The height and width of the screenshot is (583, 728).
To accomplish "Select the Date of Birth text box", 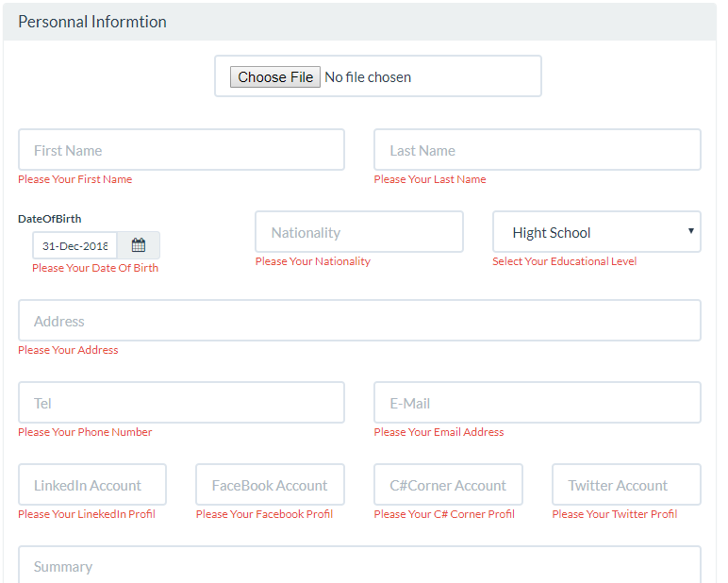I will pos(74,245).
